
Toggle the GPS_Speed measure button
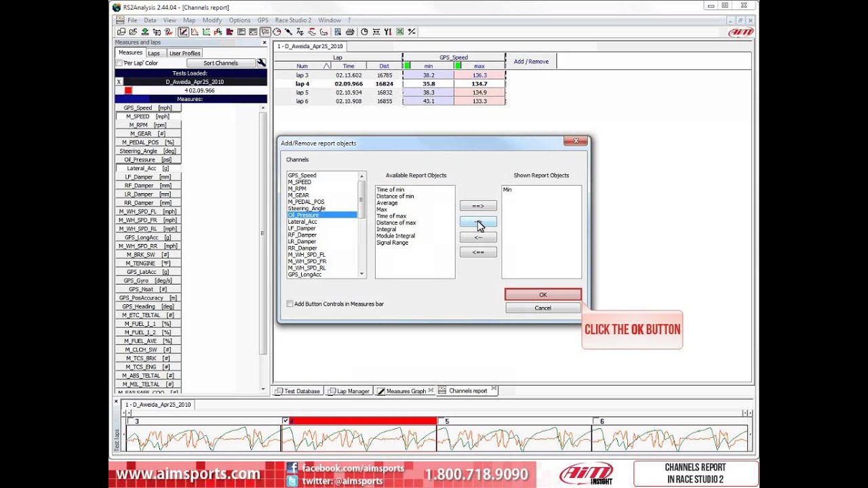(x=148, y=108)
